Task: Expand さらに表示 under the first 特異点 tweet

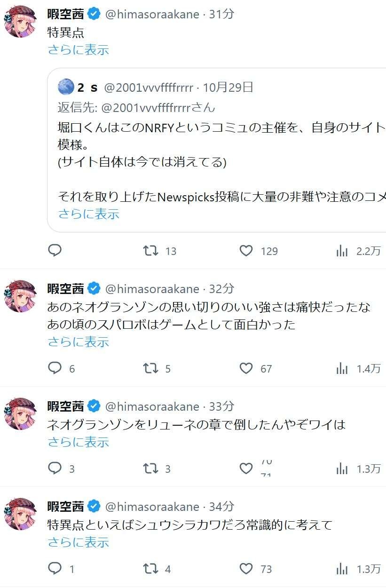Action: (79, 50)
